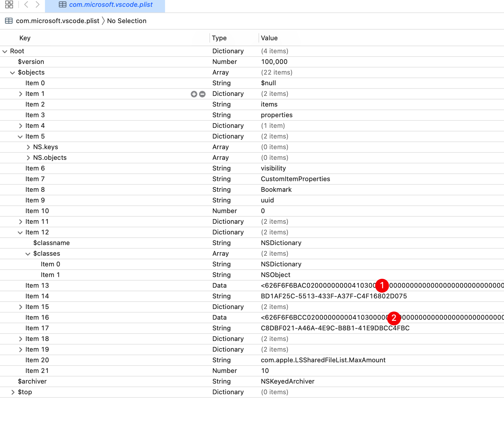Screen dimensions: 504x441
Task: Click the Key column header
Action: point(25,38)
